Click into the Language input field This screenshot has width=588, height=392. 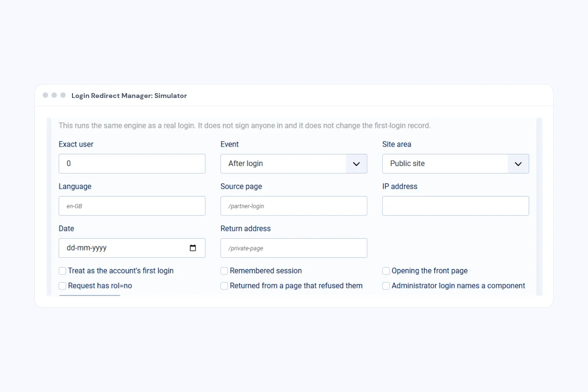pos(132,206)
